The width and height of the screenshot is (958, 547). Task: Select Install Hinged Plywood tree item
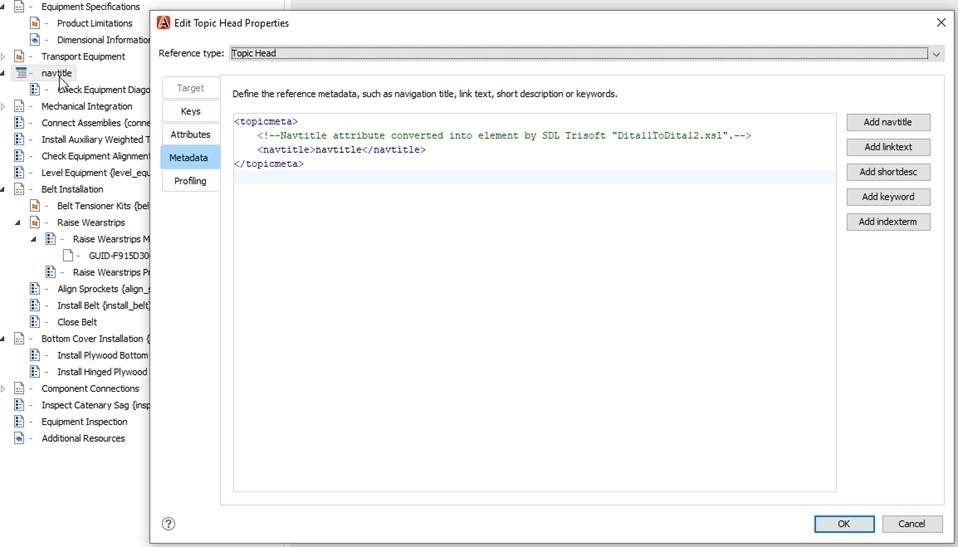tap(102, 372)
